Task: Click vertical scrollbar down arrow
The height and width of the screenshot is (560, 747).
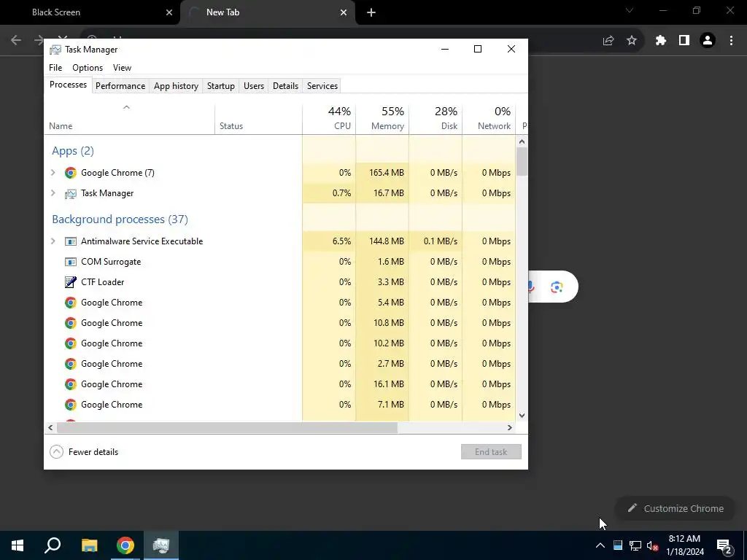Action: 522,415
